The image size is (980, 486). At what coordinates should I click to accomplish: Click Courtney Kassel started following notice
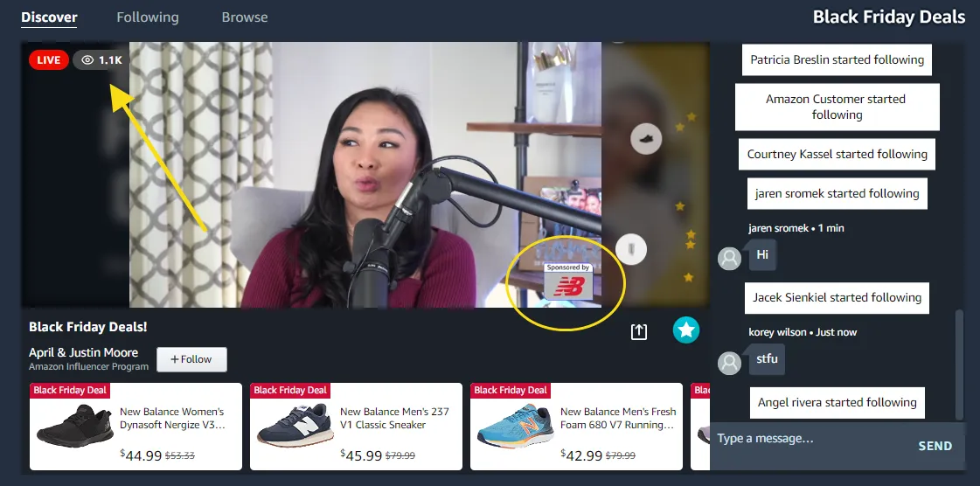[x=837, y=155]
